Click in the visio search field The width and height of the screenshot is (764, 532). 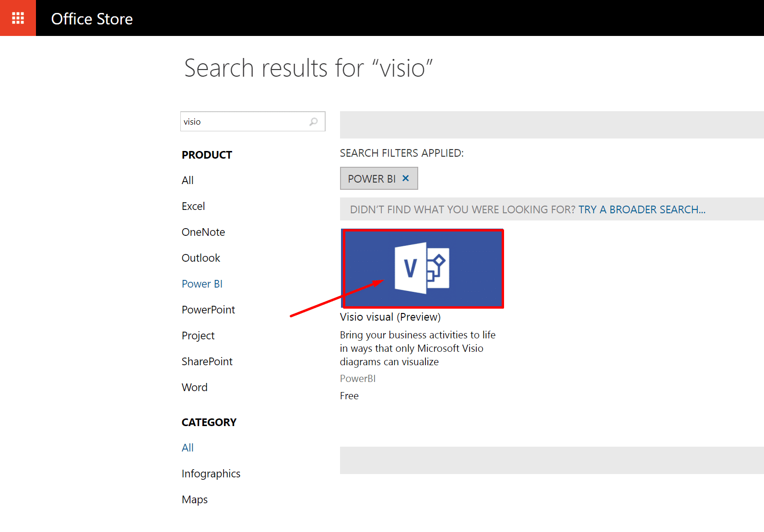click(244, 122)
